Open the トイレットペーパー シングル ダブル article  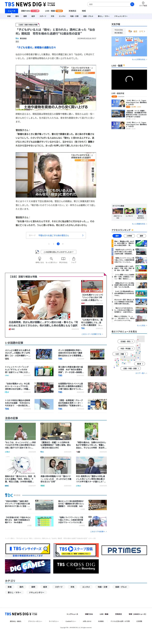pos(29,371)
